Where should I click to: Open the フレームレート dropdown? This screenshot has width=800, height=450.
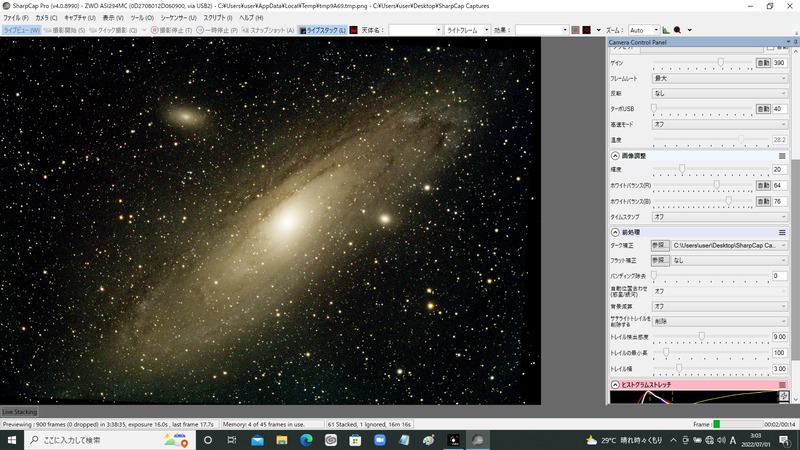(x=719, y=78)
